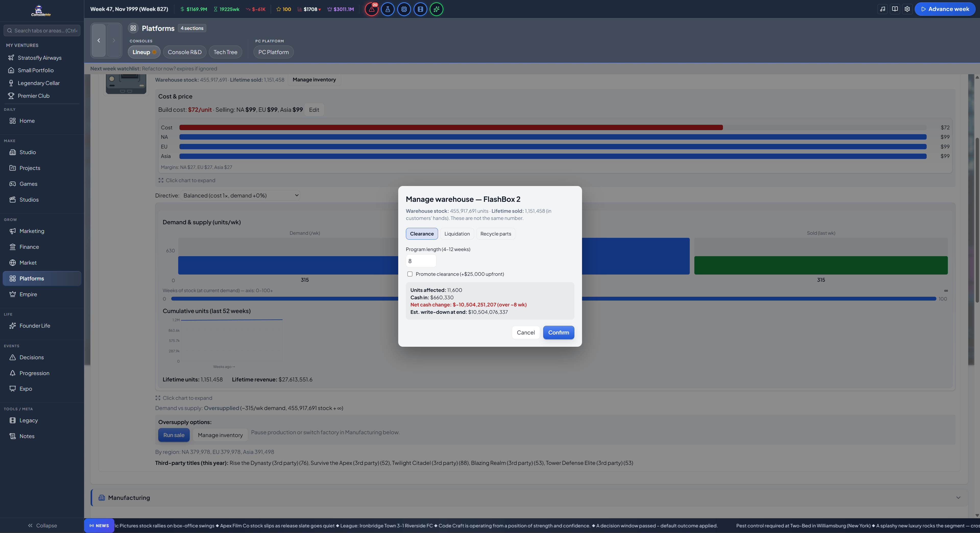The image size is (980, 533).
Task: Open Games in sidebar
Action: click(x=42, y=184)
